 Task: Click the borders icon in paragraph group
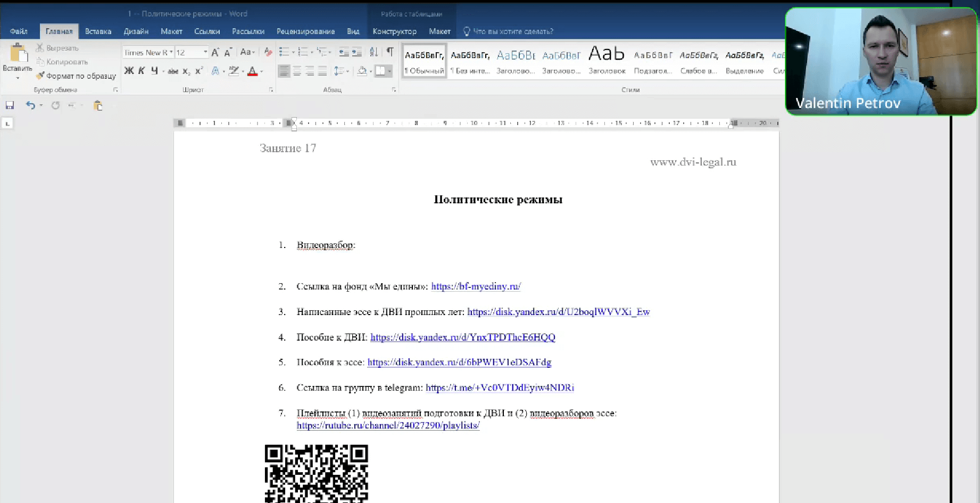[380, 71]
